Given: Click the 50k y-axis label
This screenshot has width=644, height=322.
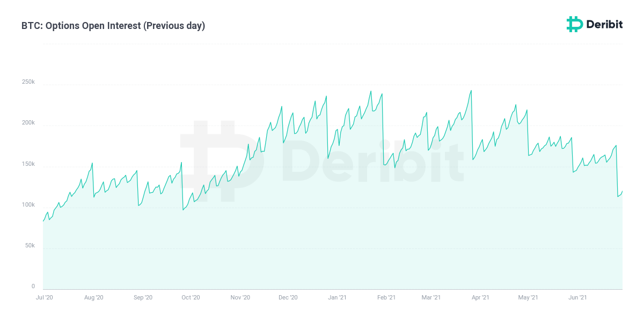Looking at the screenshot, I should [x=30, y=246].
